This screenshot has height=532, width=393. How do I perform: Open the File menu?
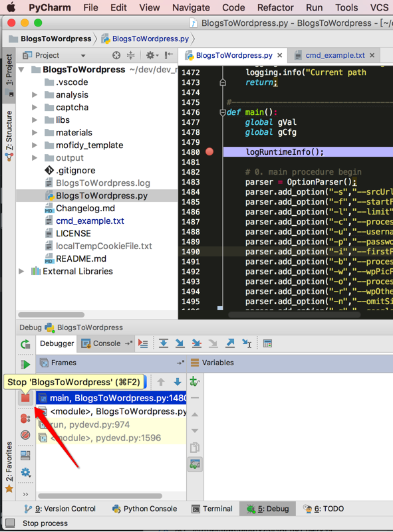pyautogui.click(x=90, y=7)
